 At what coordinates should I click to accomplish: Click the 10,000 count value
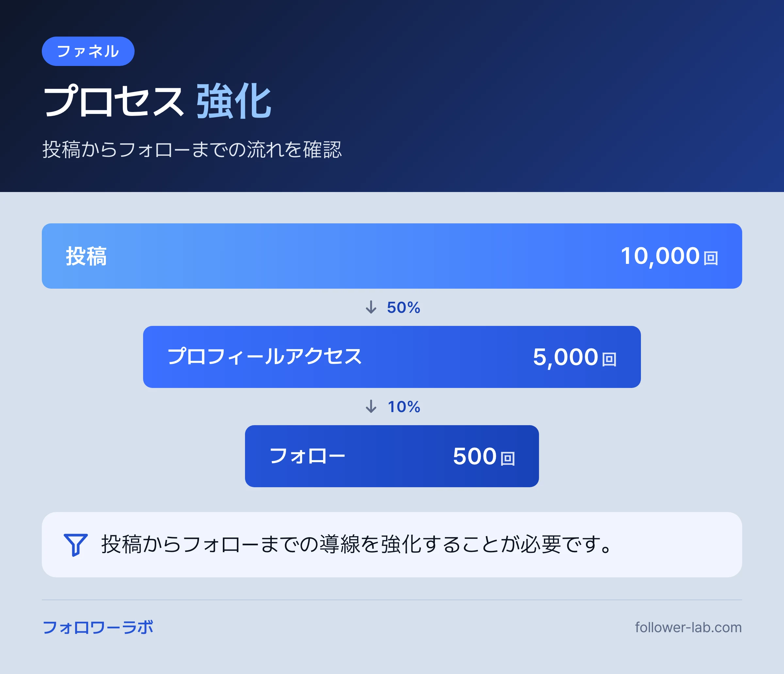660,256
